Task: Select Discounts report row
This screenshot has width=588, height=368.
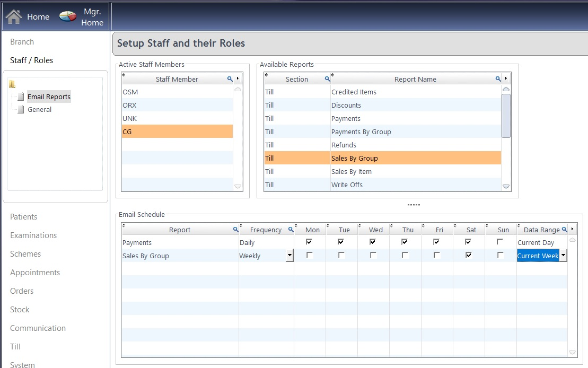Action: pyautogui.click(x=382, y=105)
